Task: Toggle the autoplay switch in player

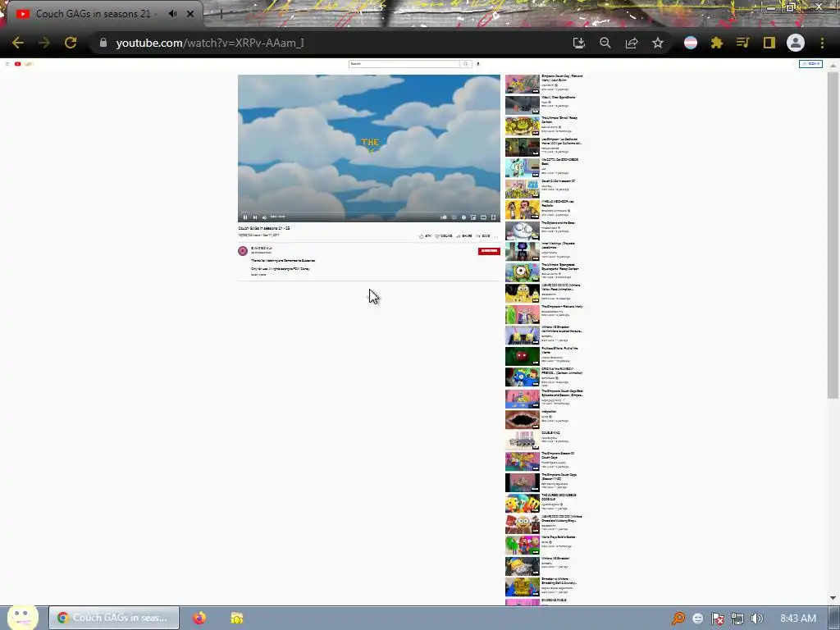Action: pos(444,217)
